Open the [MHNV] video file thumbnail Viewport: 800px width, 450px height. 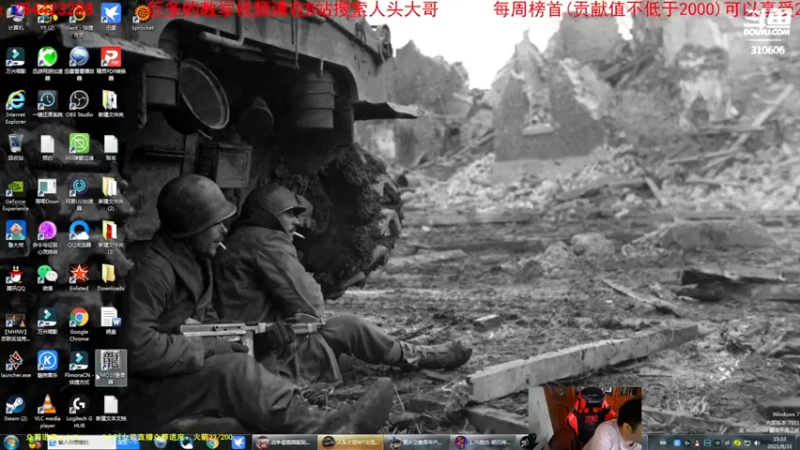[15, 326]
